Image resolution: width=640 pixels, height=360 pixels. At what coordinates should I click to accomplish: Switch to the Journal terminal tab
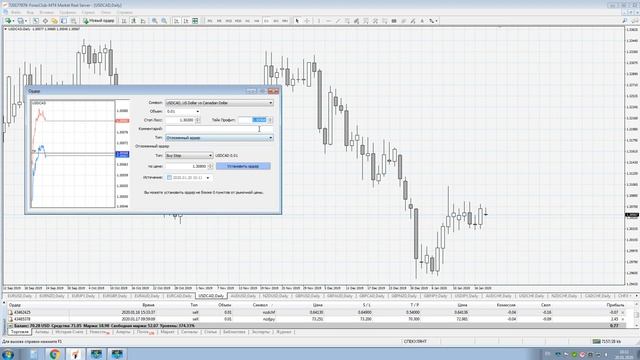point(284,332)
